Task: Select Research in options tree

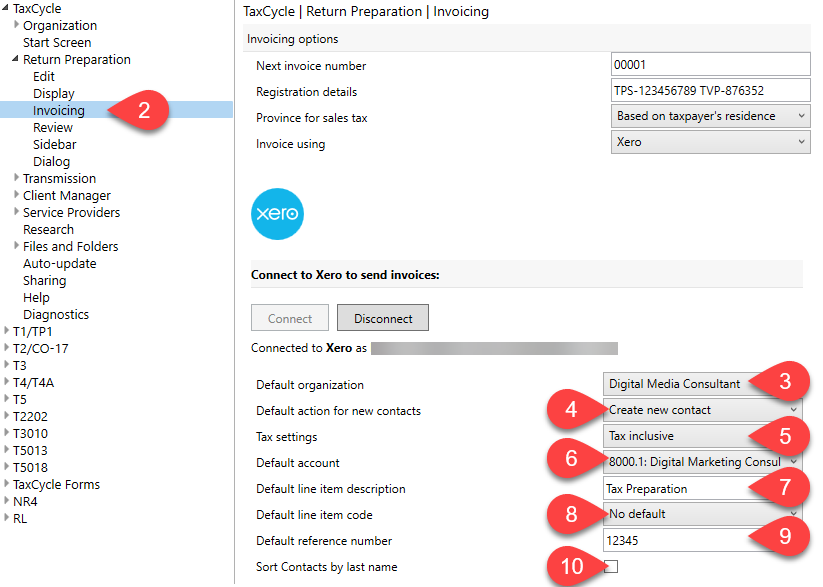Action: (48, 229)
